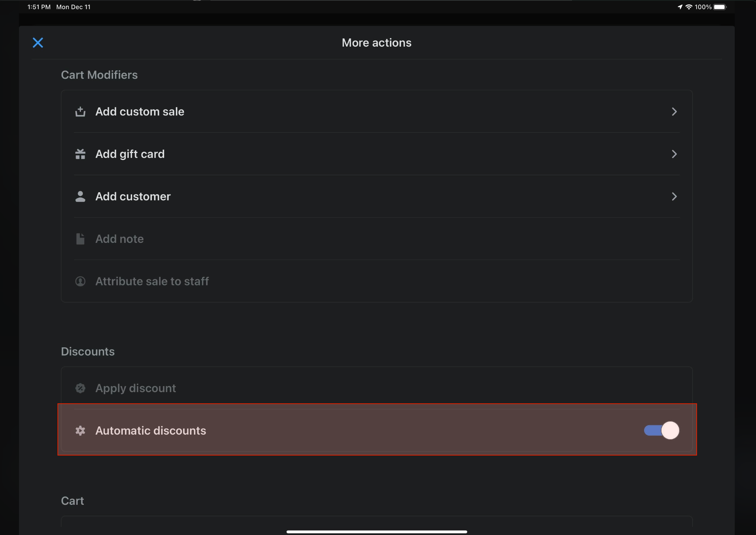Click the customer person icon

(80, 197)
